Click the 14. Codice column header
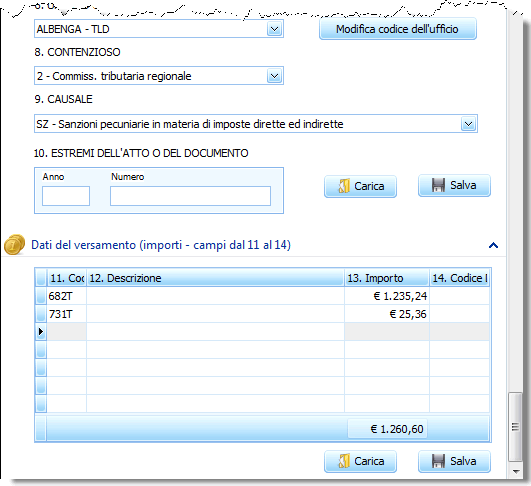This screenshot has height=486, width=531. click(x=459, y=278)
